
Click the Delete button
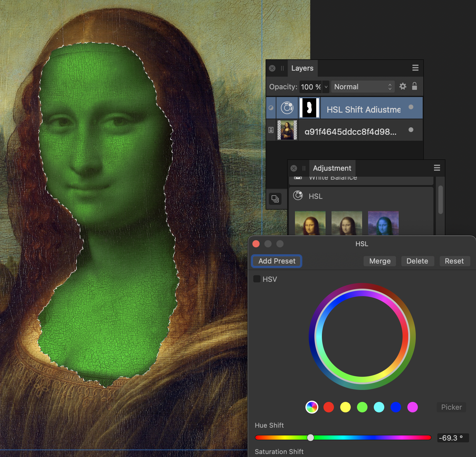(417, 261)
